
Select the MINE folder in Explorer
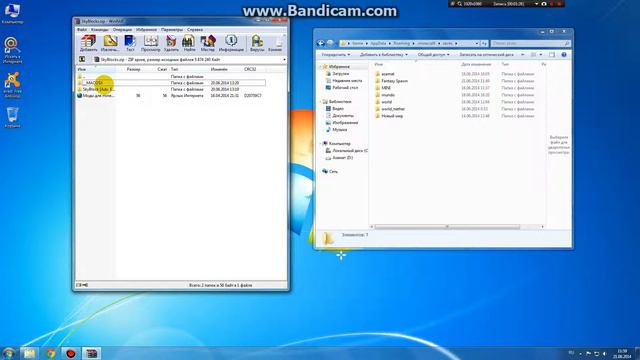tap(386, 88)
